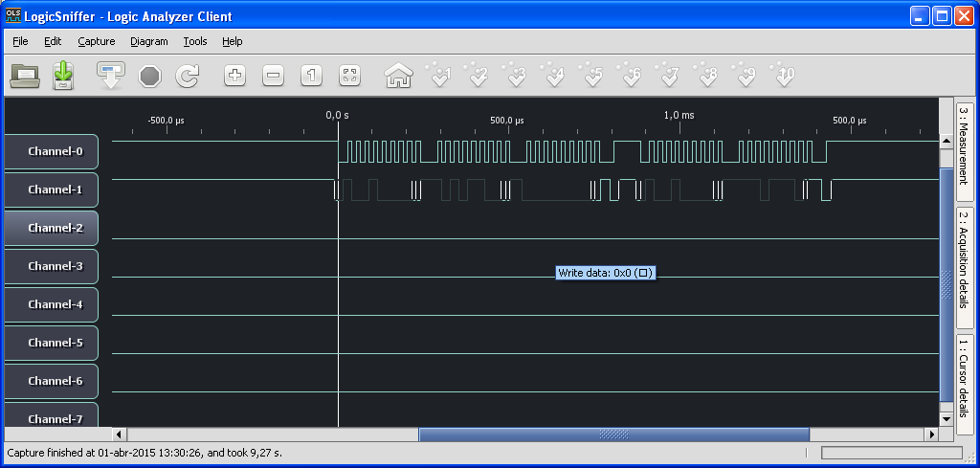This screenshot has width=980, height=468.
Task: Jump to cursor 8 icon
Action: (705, 75)
